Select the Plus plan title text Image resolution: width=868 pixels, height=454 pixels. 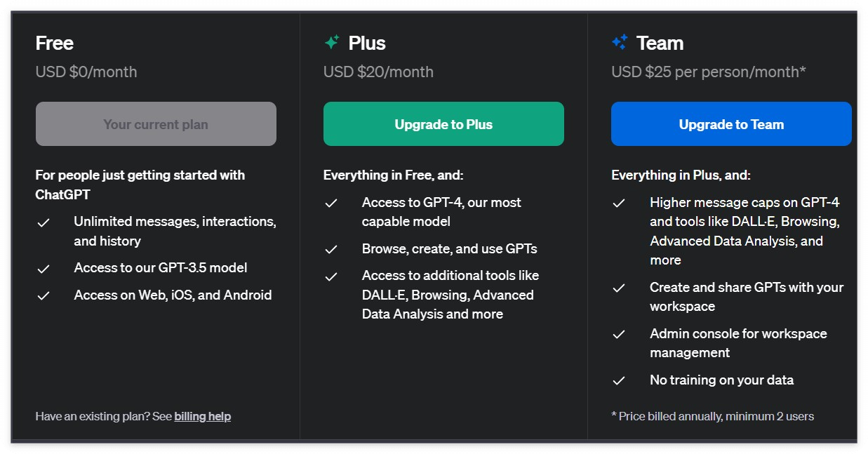tap(367, 43)
